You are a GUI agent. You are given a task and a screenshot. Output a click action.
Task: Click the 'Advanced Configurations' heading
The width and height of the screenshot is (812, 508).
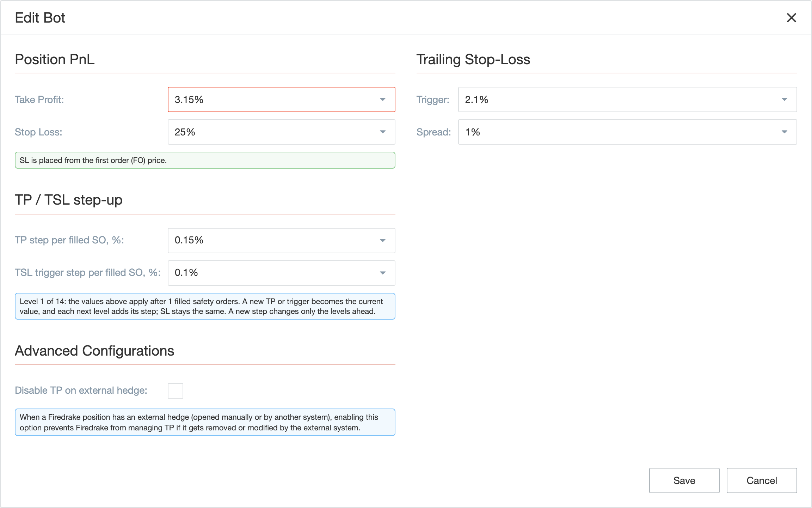pos(94,351)
